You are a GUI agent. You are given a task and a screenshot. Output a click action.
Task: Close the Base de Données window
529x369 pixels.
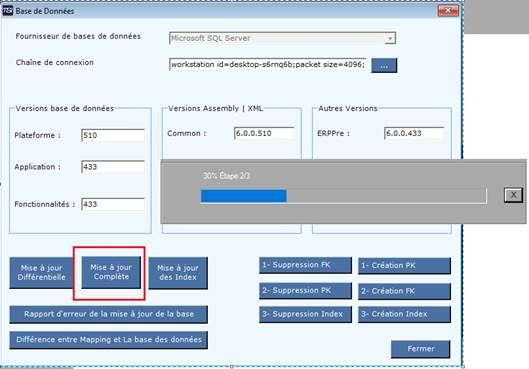pos(448,11)
